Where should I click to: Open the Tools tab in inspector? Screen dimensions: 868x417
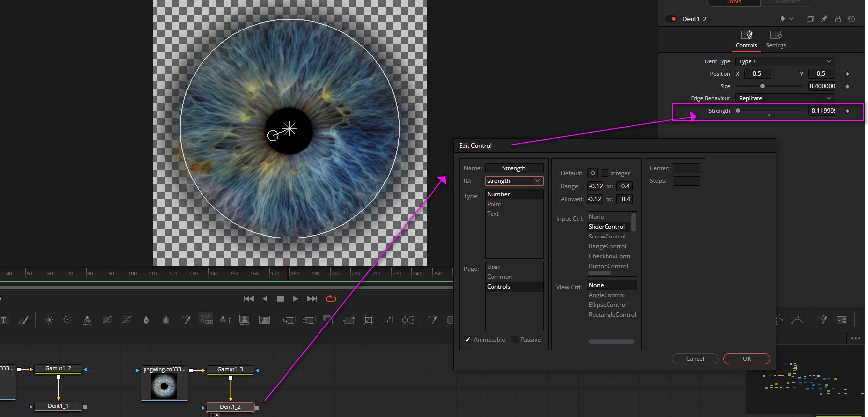tap(734, 2)
